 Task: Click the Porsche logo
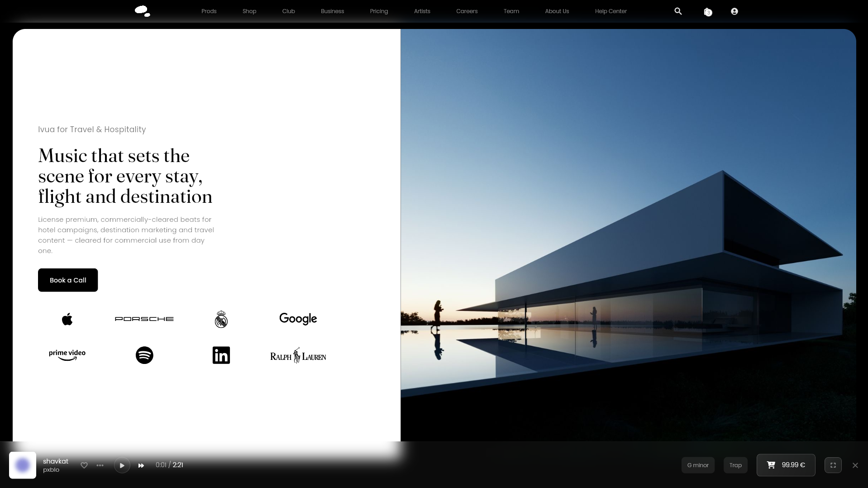click(144, 319)
